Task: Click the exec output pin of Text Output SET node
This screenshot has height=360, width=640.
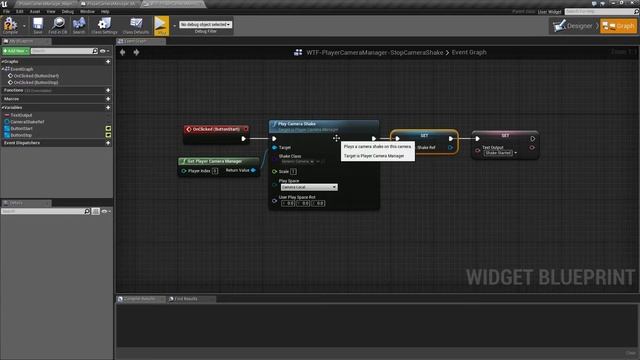Action: tap(533, 139)
